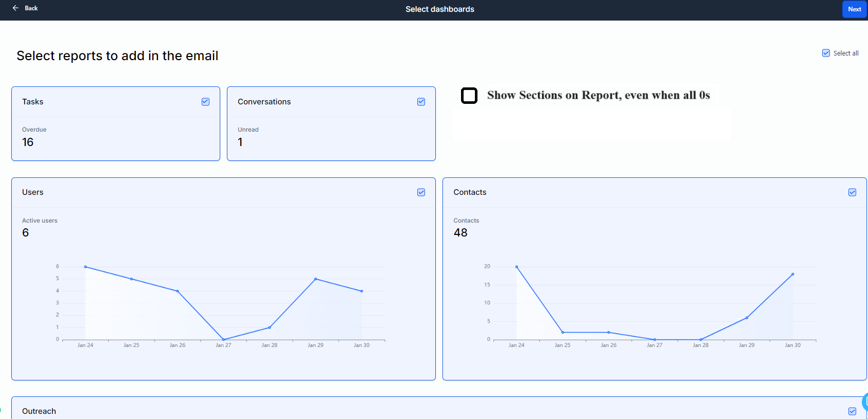Image resolution: width=868 pixels, height=419 pixels.
Task: Select Jan 24 point on Contacts chart
Action: point(517,267)
